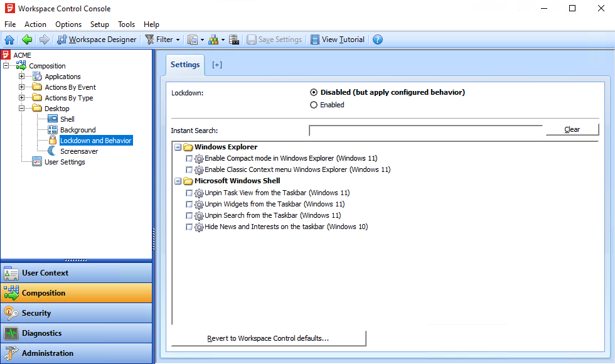Expand the Actions By Event node
Image resolution: width=615 pixels, height=364 pixels.
pyautogui.click(x=21, y=87)
